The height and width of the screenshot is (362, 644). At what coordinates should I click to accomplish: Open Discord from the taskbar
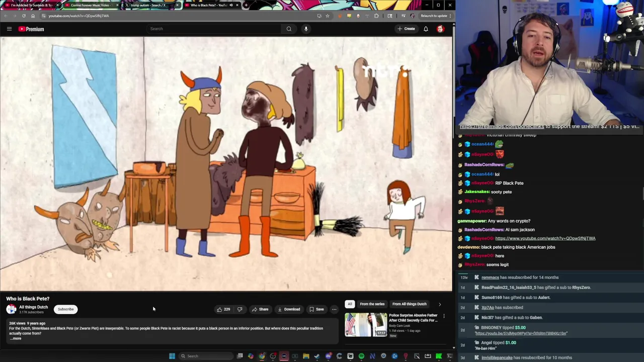[x=328, y=356]
